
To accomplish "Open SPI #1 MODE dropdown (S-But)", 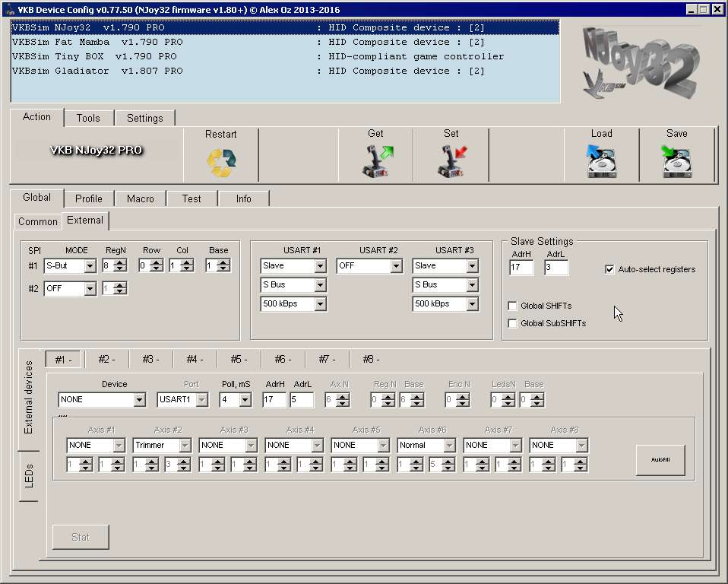I will (70, 265).
